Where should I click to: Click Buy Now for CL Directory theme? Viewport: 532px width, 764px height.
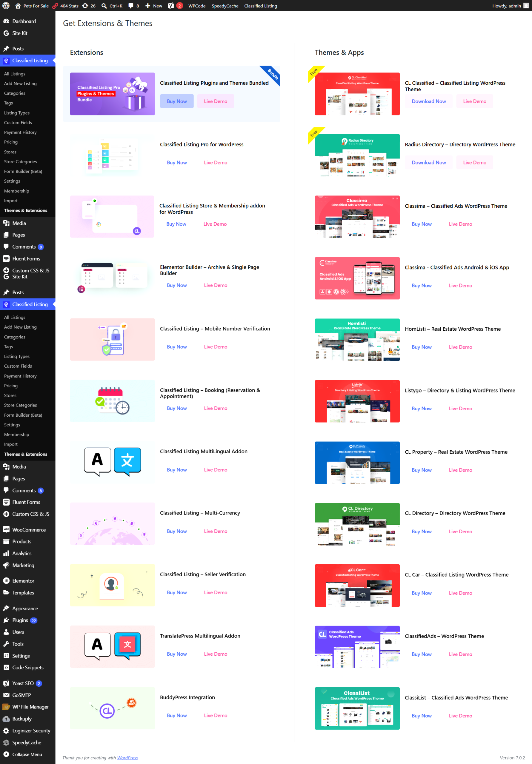coord(422,532)
